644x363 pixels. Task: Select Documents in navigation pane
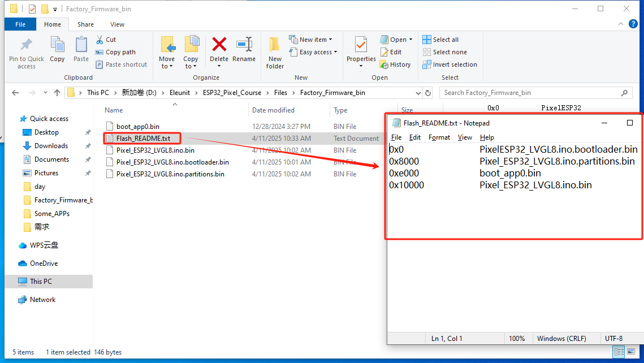(51, 159)
